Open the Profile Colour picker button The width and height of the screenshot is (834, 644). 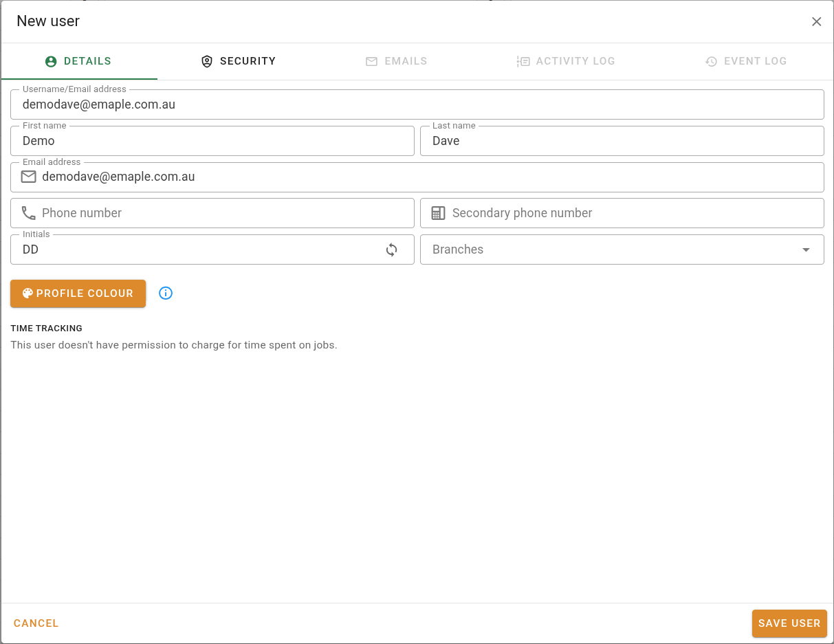[78, 293]
